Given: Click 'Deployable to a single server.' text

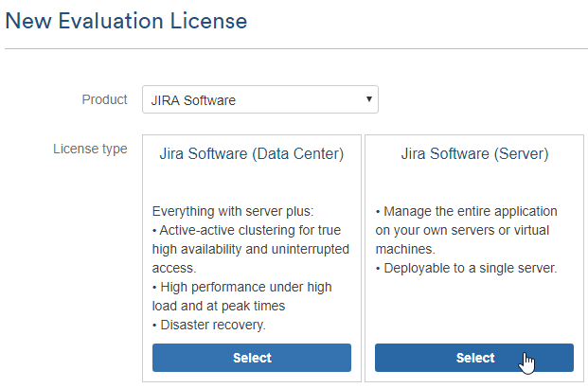Looking at the screenshot, I should coord(466,269).
